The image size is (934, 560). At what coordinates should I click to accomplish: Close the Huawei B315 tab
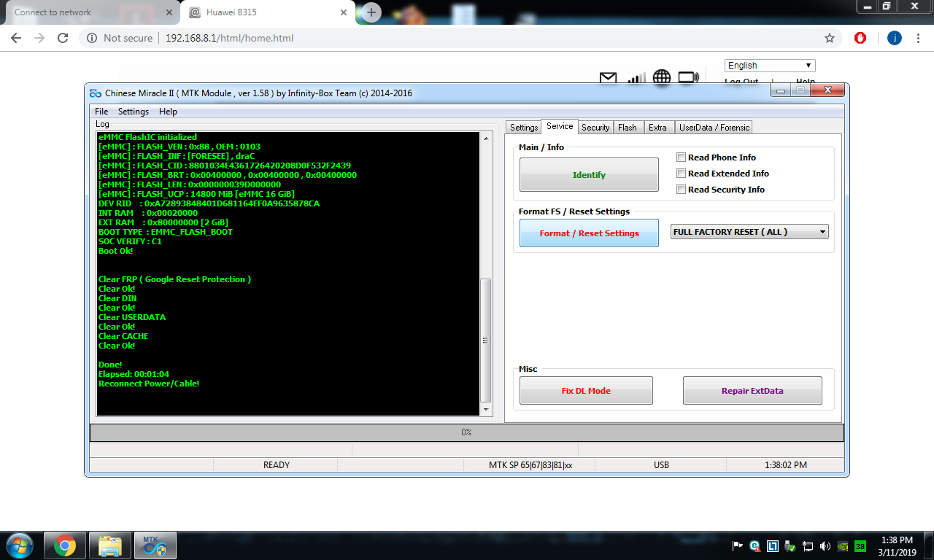(x=344, y=12)
